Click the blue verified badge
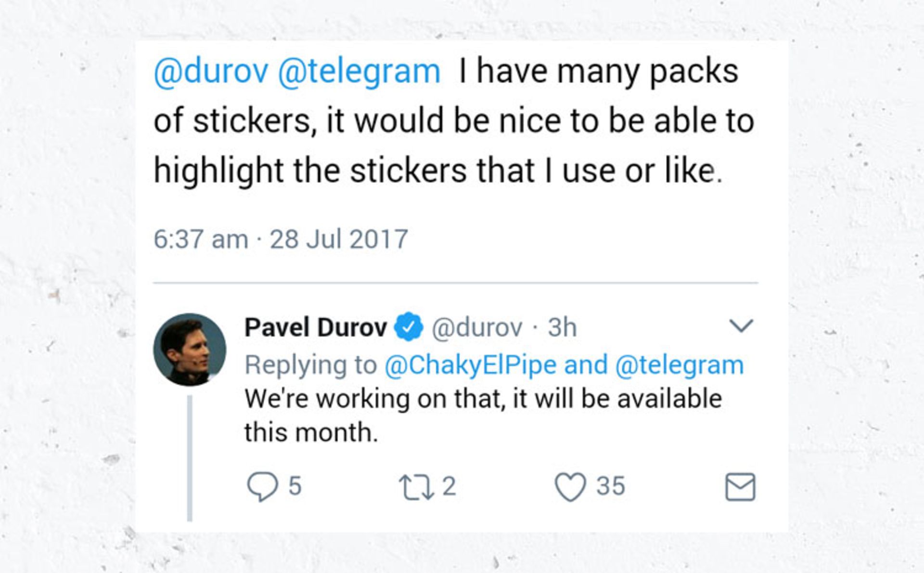The height and width of the screenshot is (573, 924). click(409, 327)
